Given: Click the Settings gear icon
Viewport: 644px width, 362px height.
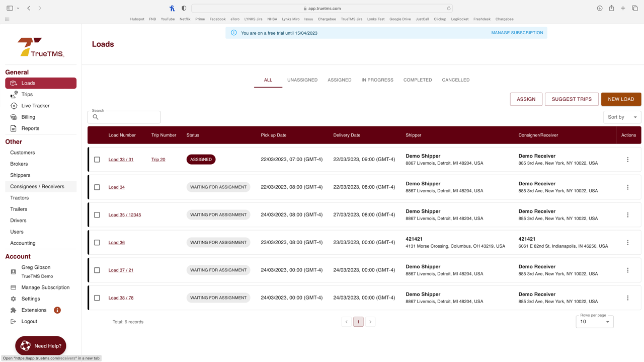Looking at the screenshot, I should click(14, 299).
